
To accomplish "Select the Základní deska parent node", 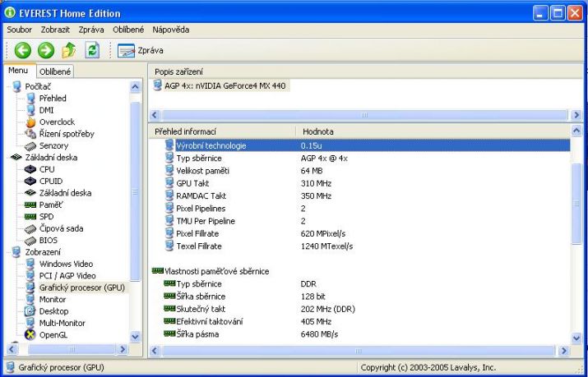I will pos(51,158).
